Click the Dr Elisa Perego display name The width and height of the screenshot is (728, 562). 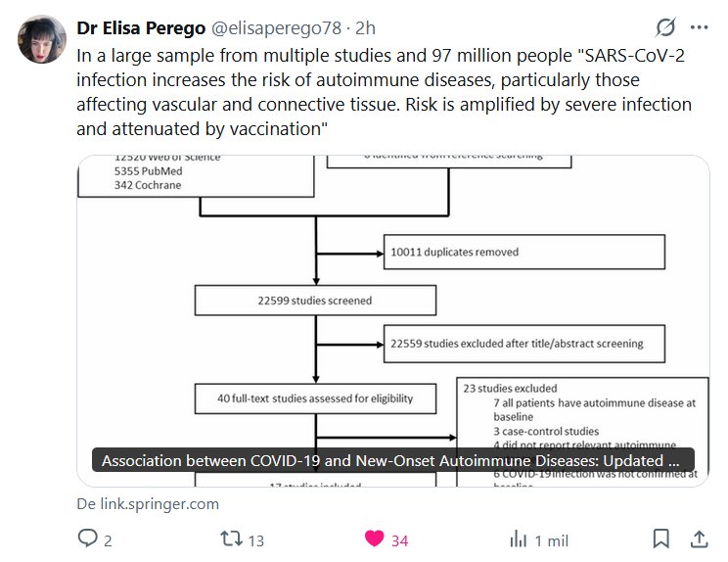point(141,28)
